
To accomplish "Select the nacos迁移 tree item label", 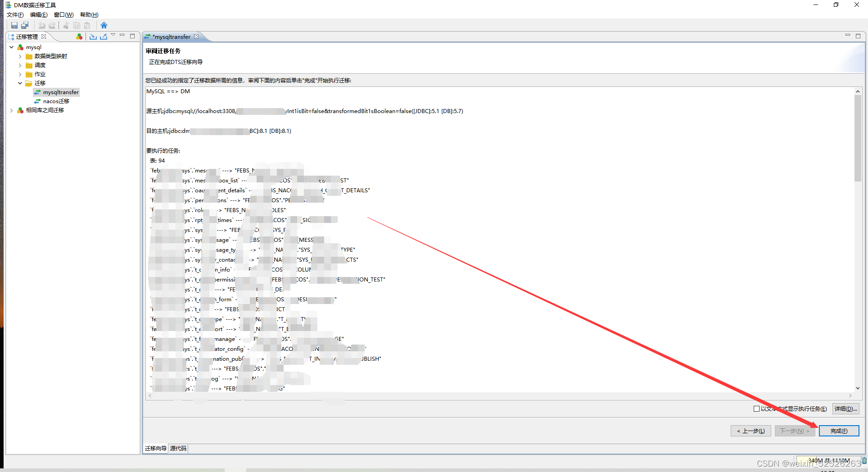I will [x=56, y=101].
